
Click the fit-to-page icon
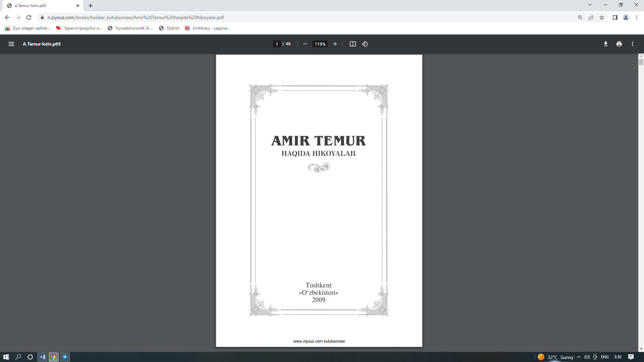(353, 44)
